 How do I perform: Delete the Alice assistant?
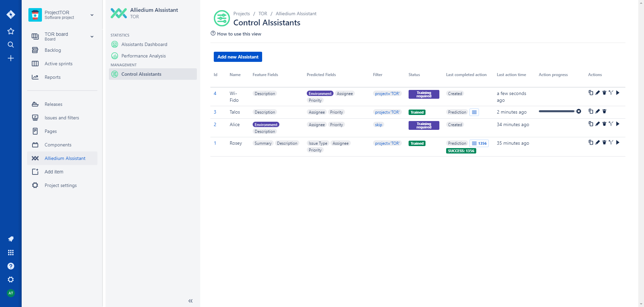(604, 124)
